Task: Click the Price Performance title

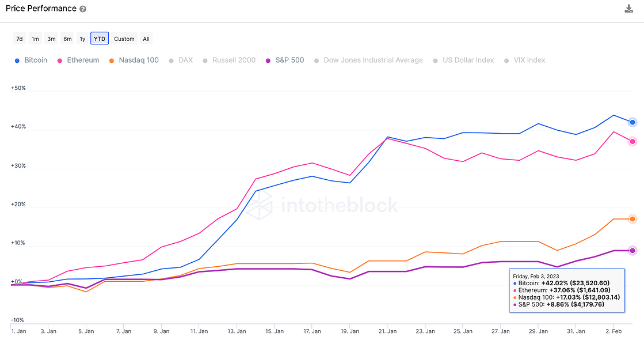Action: (41, 9)
